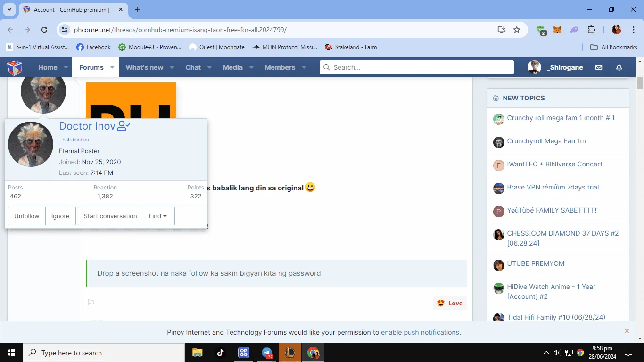Open File Explorer from the taskbar
The image size is (644, 362).
tap(197, 353)
